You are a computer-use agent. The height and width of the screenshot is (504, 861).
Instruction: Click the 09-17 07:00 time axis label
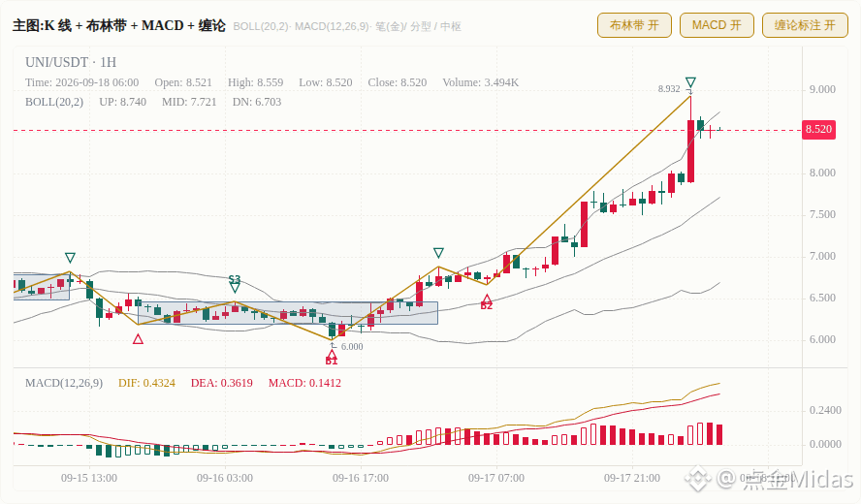tap(496, 478)
